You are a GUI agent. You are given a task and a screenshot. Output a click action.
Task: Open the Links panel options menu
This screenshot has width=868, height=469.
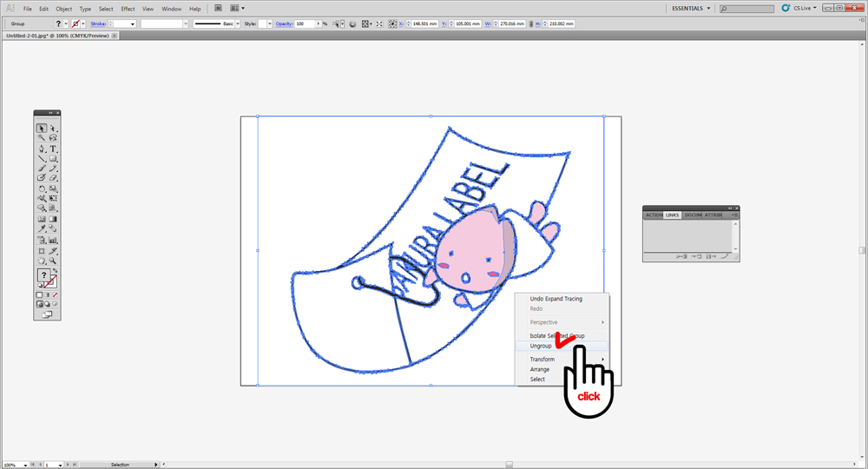(734, 215)
